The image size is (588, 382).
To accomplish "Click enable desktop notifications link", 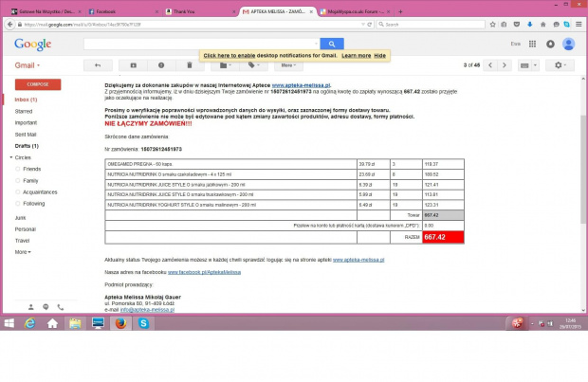I will pyautogui.click(x=230, y=56).
